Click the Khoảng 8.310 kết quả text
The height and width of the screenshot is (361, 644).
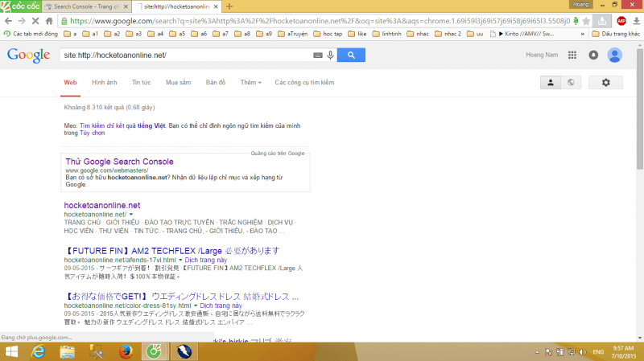pyautogui.click(x=109, y=108)
